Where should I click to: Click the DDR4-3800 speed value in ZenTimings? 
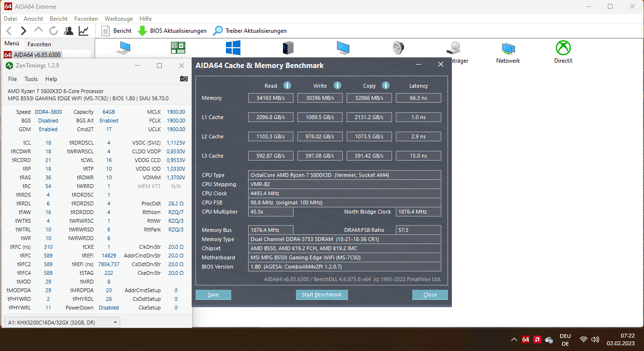48,112
